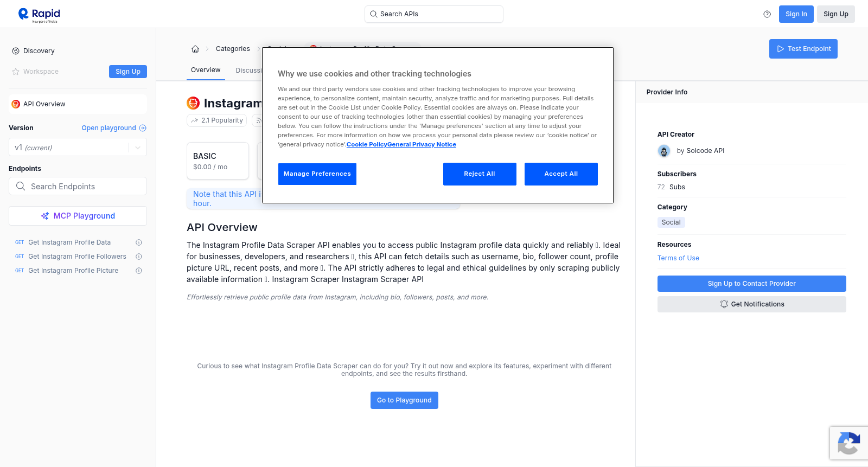
Task: Click Accept All cookies button
Action: [561, 174]
